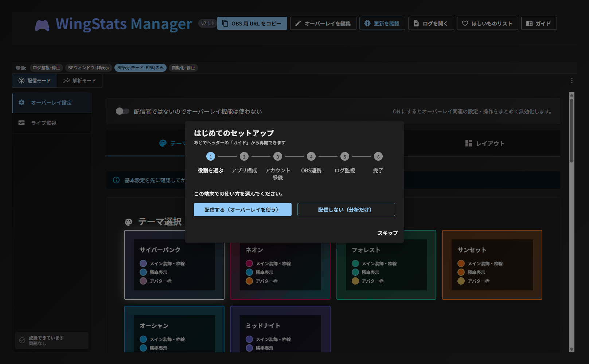Go to setup step 6 完了
Screen dimensions: 589x364
click(378, 163)
